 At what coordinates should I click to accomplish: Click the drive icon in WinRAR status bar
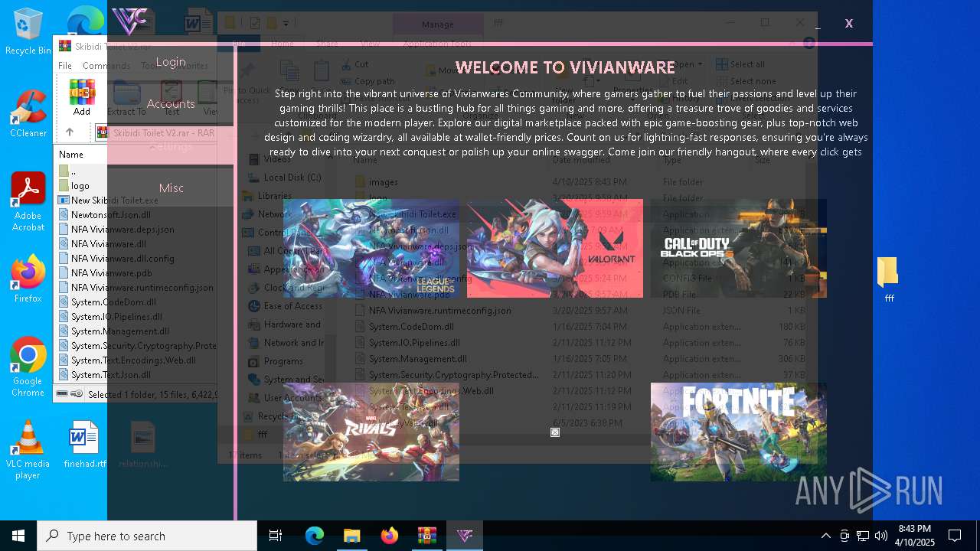(x=62, y=394)
